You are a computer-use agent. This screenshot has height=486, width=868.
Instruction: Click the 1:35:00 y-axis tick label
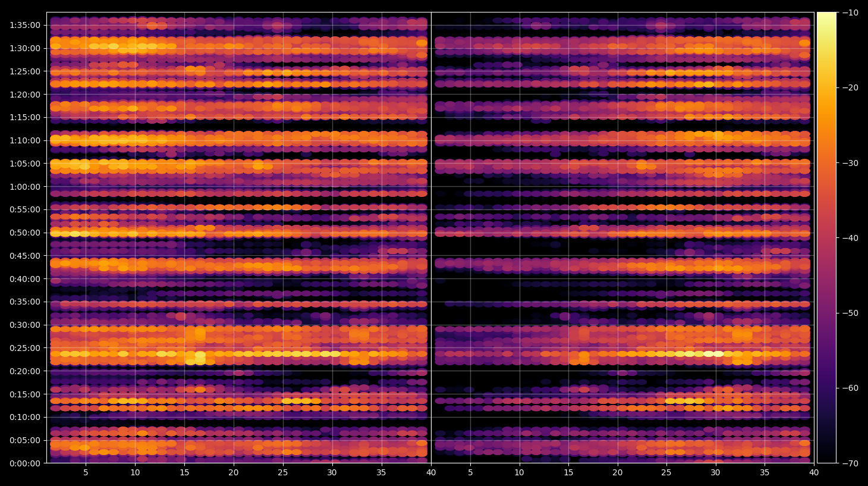(25, 25)
